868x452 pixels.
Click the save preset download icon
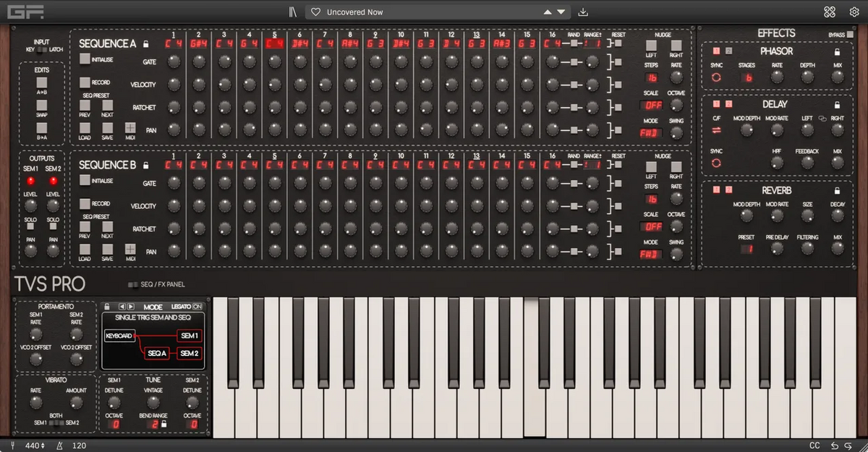click(583, 12)
